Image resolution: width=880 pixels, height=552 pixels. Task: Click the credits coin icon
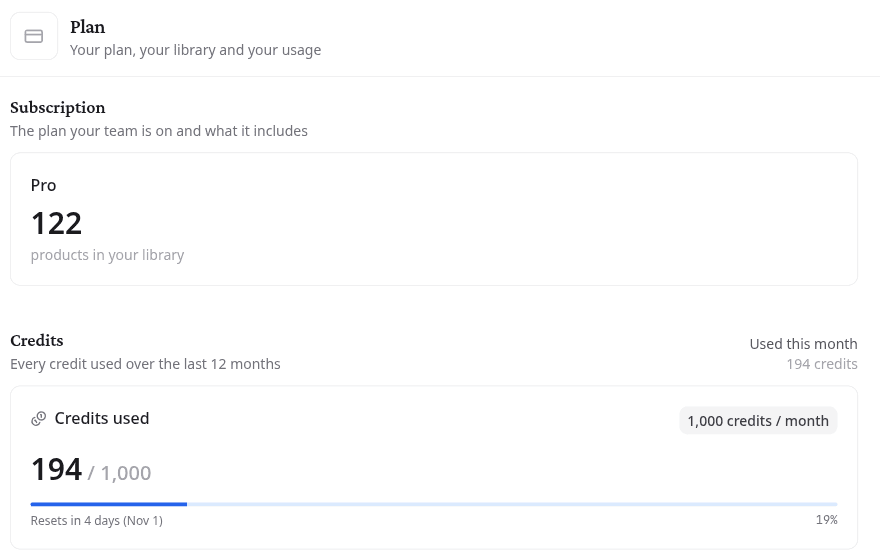[x=38, y=419]
